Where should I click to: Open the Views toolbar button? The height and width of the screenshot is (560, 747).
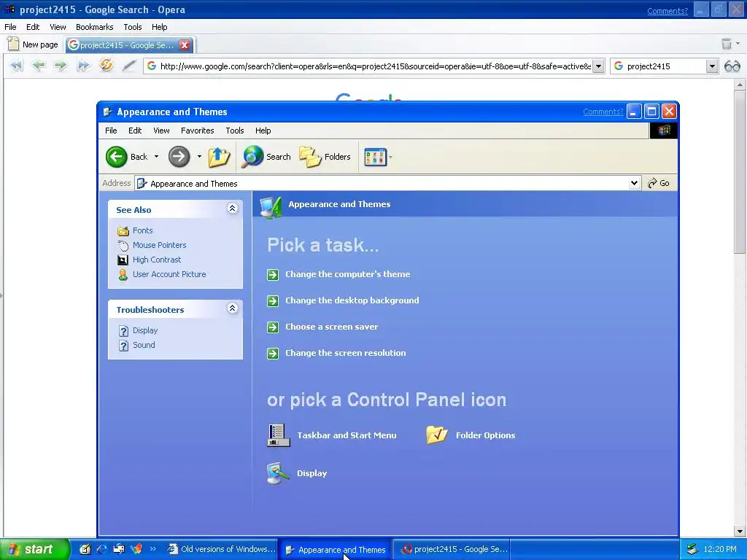(x=376, y=157)
